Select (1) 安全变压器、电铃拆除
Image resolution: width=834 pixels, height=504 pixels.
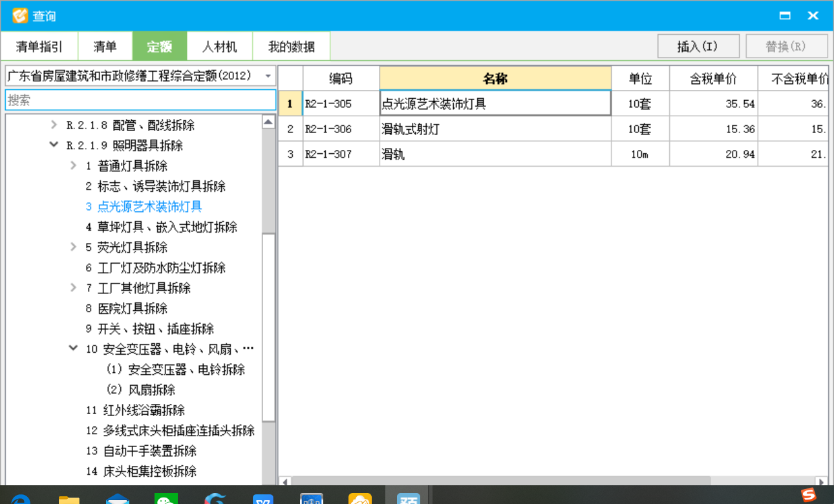175,370
